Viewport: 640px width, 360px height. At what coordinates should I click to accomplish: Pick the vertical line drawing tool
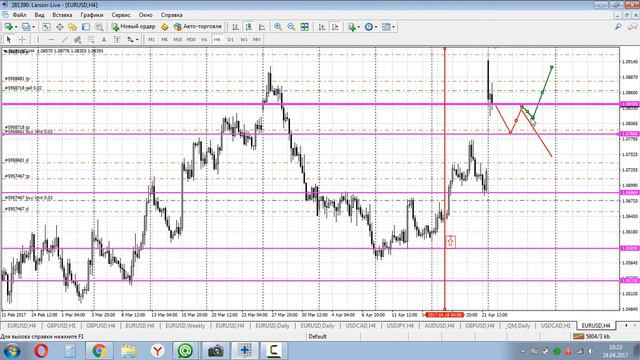pos(38,40)
